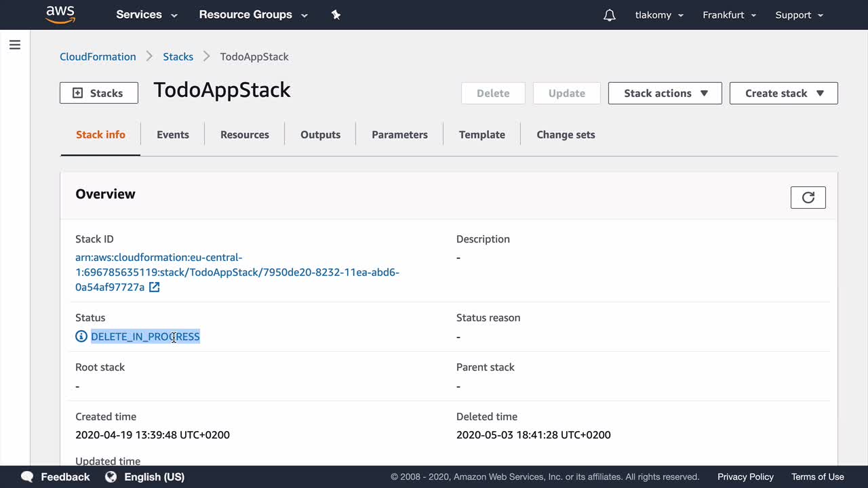
Task: Open the Template tab
Action: pyautogui.click(x=481, y=134)
